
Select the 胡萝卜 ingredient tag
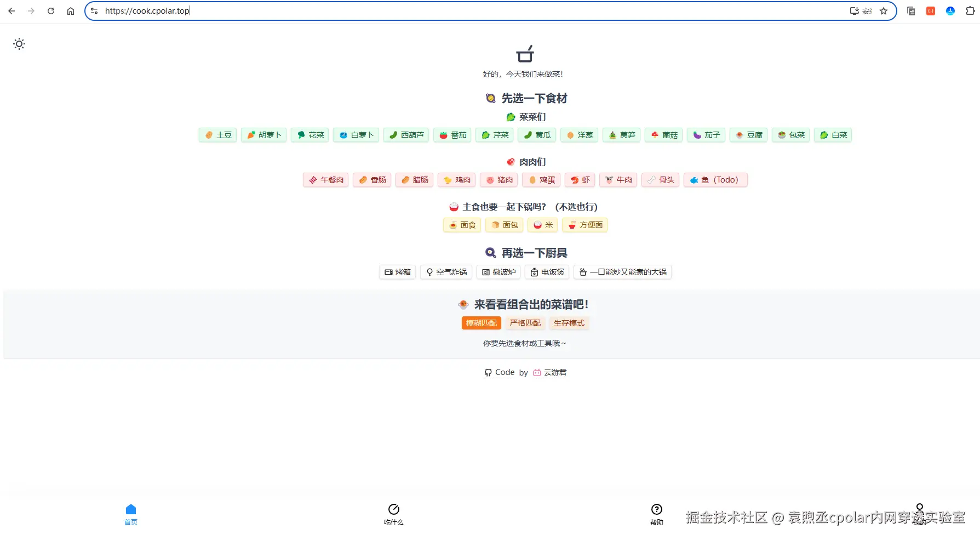(x=264, y=135)
